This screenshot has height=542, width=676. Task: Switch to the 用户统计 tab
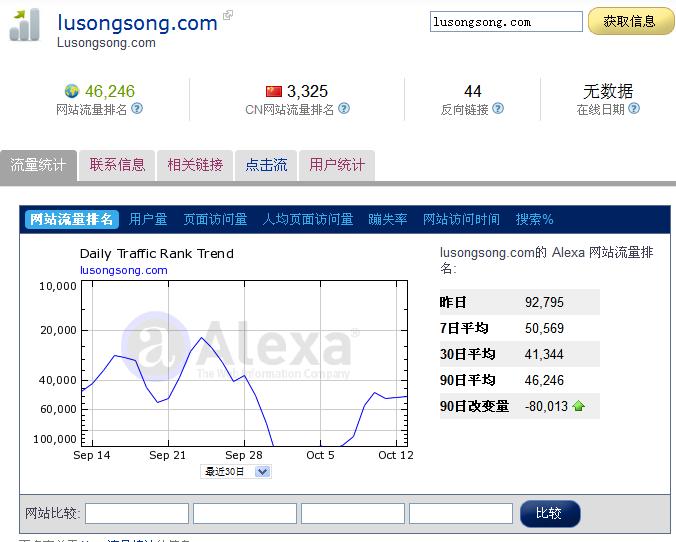(337, 165)
